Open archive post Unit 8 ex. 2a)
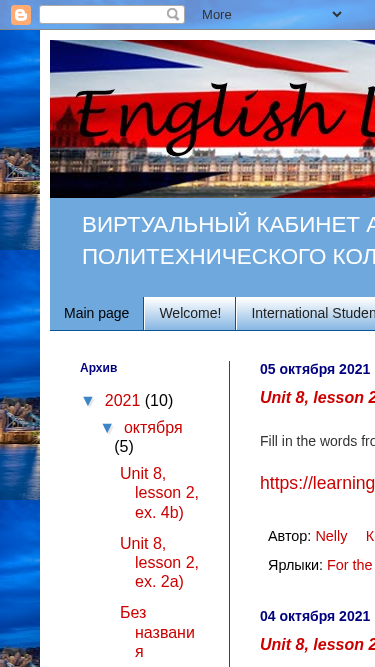 click(159, 563)
